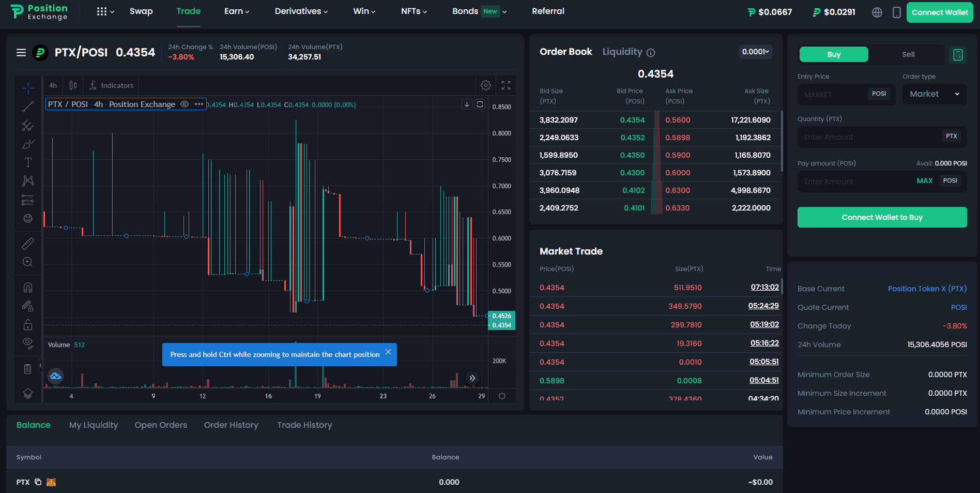Click the legend down arrow button
980x493 pixels.
[x=467, y=104]
